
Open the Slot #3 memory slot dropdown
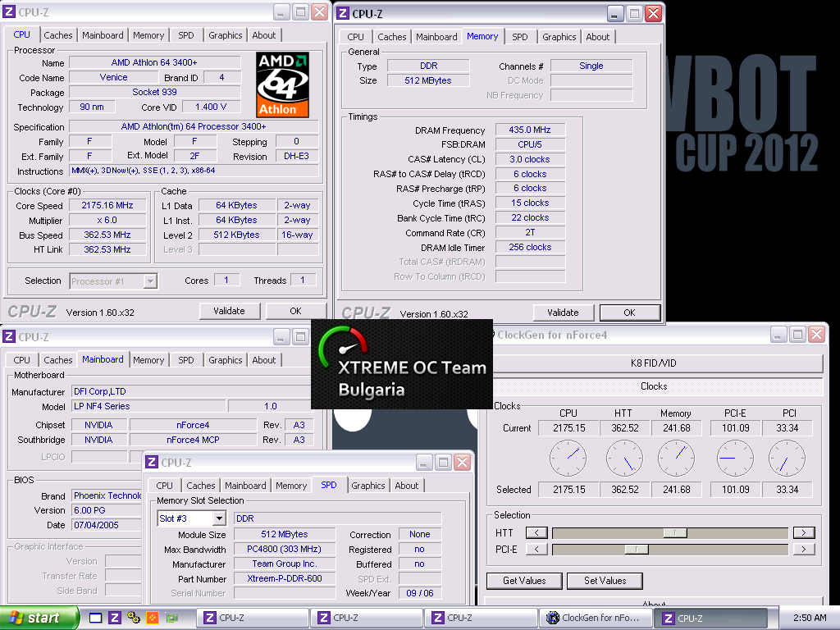pos(218,518)
